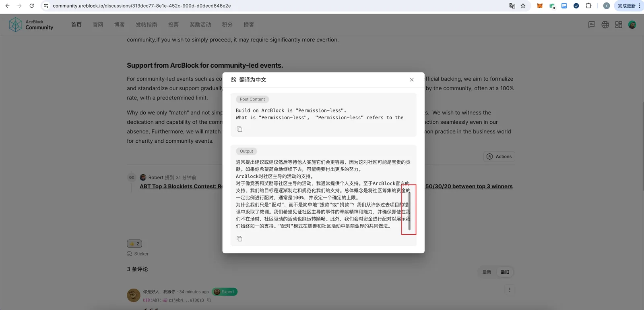Click the Expert badge on the comment
The image size is (644, 310).
pos(225,291)
